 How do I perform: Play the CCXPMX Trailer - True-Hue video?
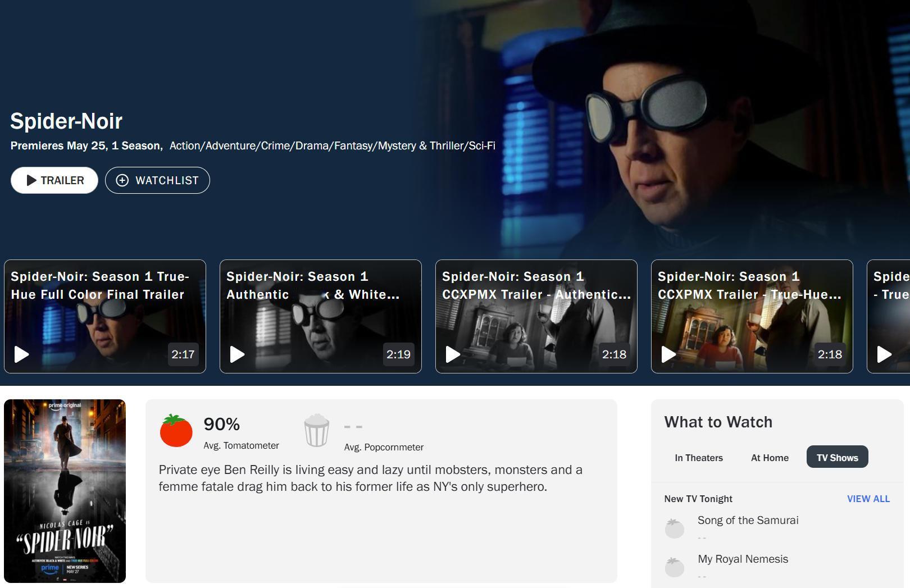tap(752, 316)
